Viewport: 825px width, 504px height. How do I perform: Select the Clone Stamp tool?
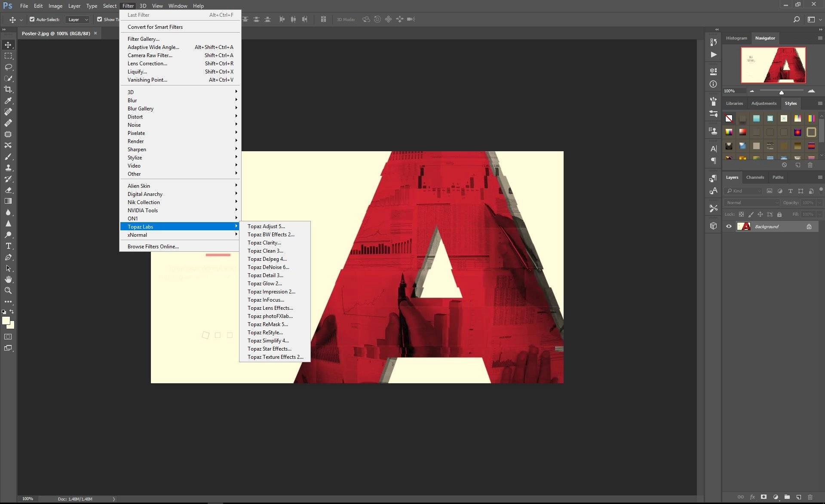[x=8, y=168]
